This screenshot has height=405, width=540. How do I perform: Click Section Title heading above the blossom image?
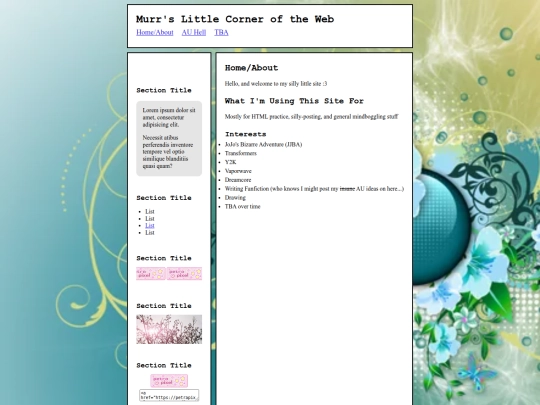click(x=164, y=306)
